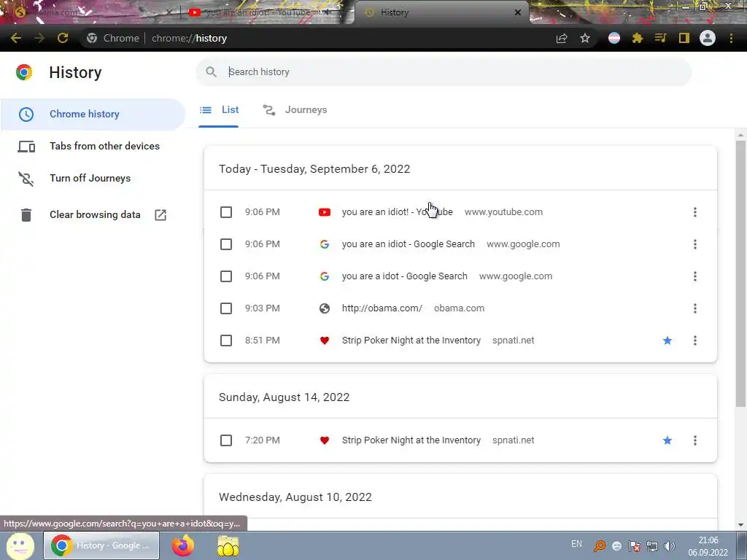
Task: Share this page icon in address bar
Action: 562,39
